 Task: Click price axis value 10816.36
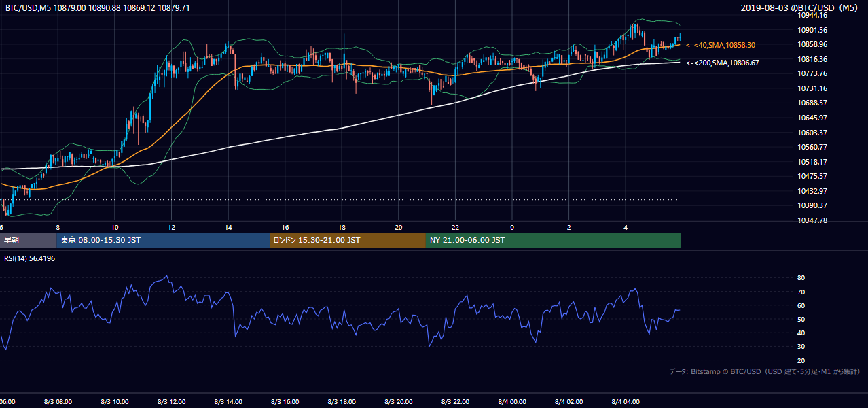(x=812, y=59)
